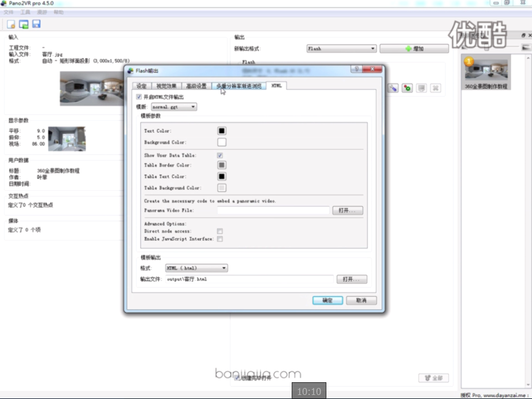532x399 pixels.
Task: Close the tour browser panel
Action: click(530, 35)
